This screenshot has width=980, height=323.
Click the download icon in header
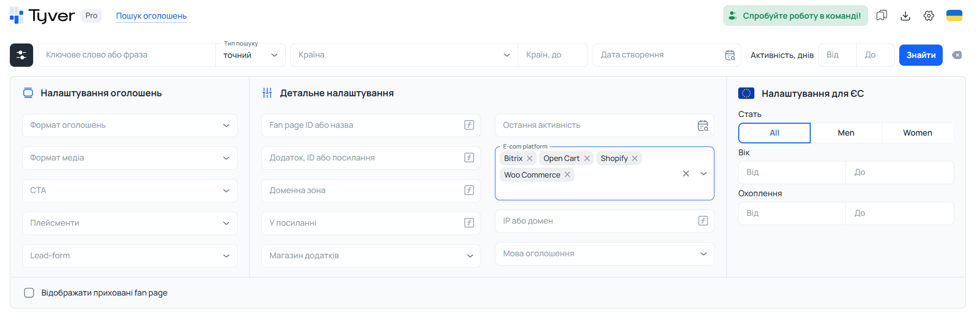click(905, 16)
